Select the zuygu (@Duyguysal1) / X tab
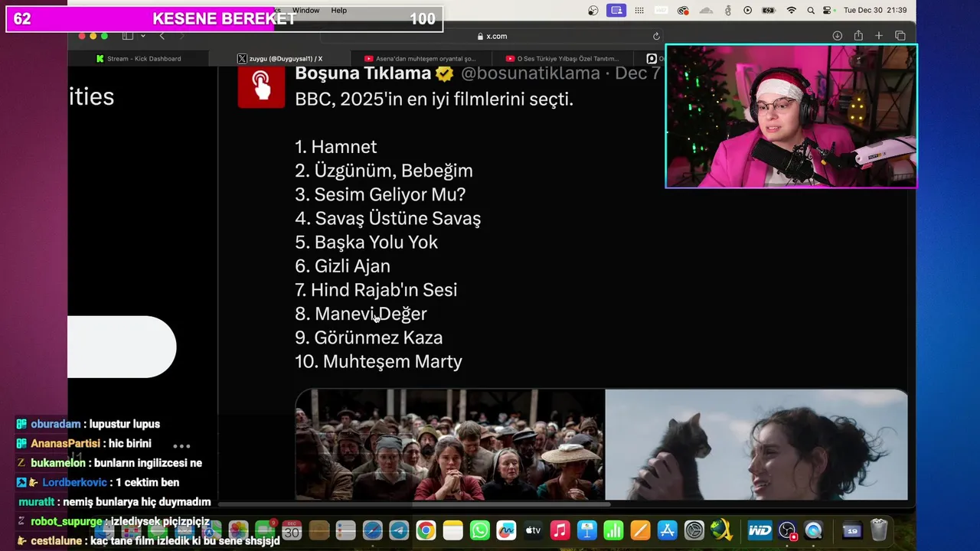The height and width of the screenshot is (551, 980). tap(279, 58)
